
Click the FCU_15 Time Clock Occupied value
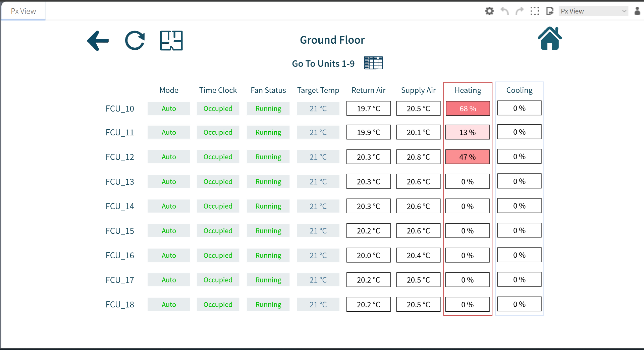tap(218, 231)
